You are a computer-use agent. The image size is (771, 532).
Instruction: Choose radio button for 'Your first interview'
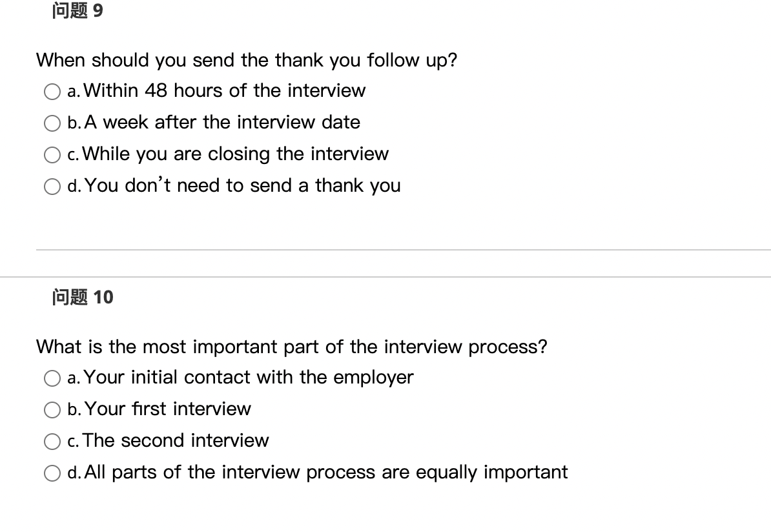(x=52, y=409)
